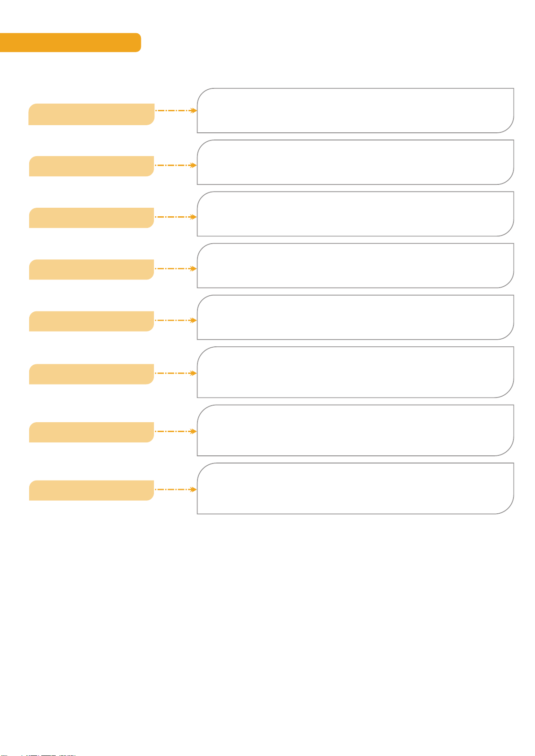Screen dimensions: 535x756
Task: Click the eighth dashed orange arrow
Action: [x=176, y=489]
